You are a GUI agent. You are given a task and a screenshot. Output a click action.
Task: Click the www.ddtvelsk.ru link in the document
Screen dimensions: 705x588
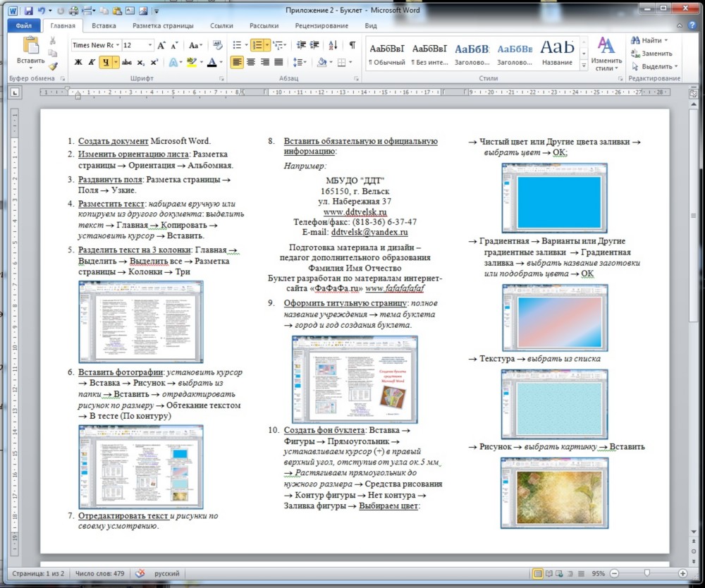355,212
